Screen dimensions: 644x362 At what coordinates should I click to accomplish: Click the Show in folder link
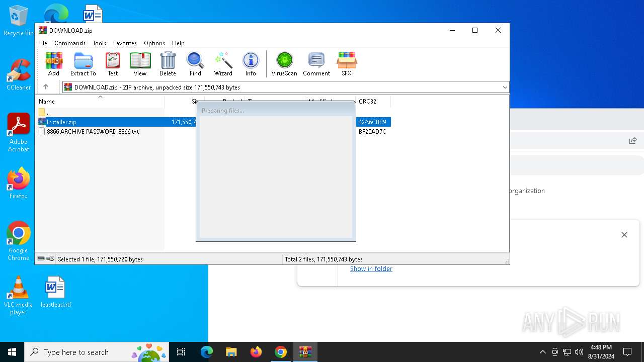371,269
